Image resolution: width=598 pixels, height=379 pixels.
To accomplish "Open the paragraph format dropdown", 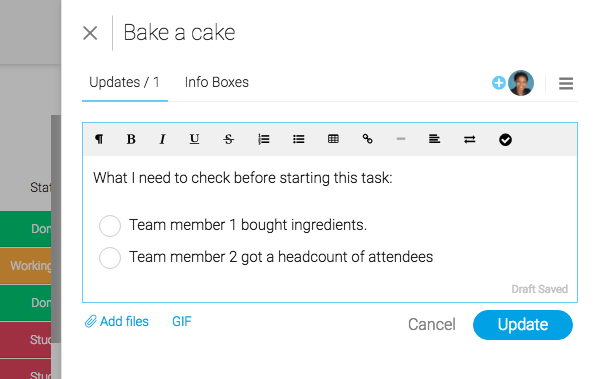I will click(99, 139).
